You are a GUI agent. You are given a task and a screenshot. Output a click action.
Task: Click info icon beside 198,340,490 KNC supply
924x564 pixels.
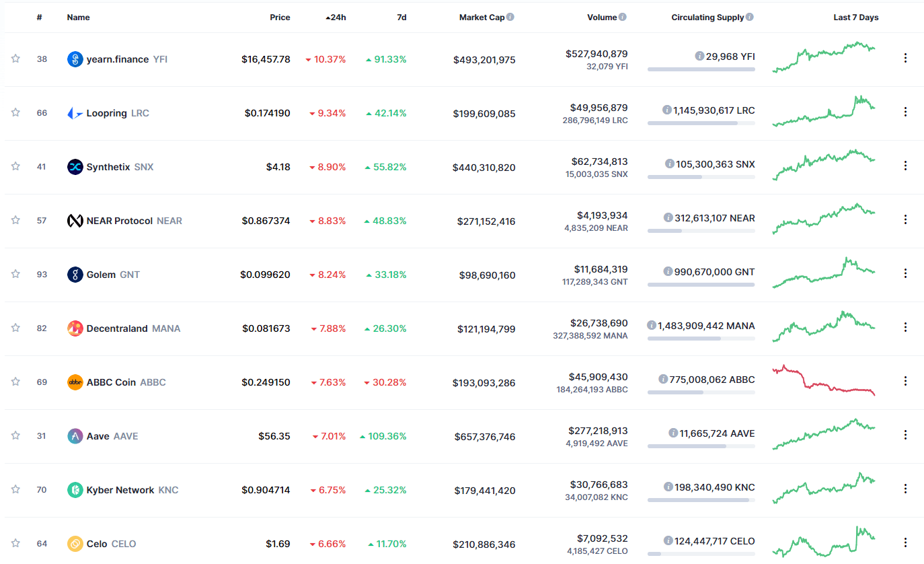(668, 487)
